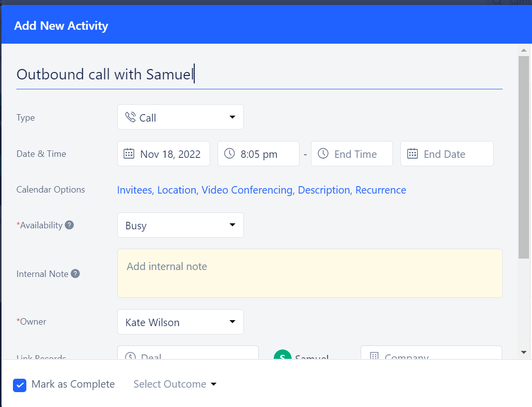
Task: Open the Recurrence settings link
Action: pyautogui.click(x=380, y=190)
